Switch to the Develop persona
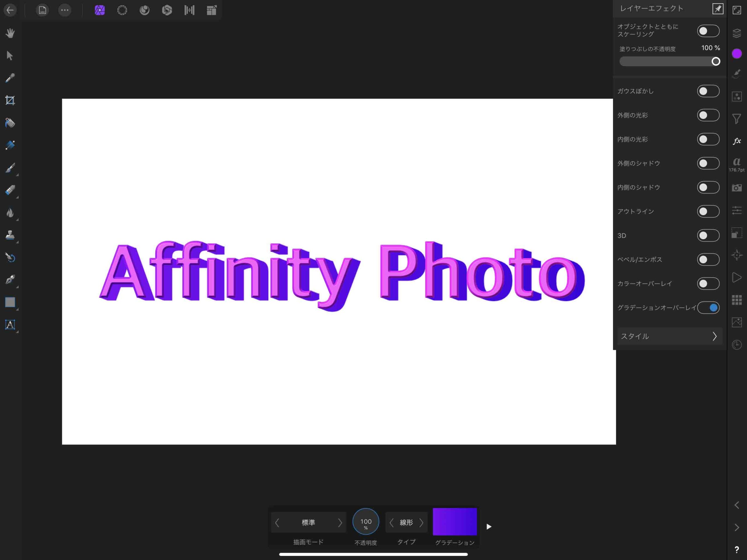The width and height of the screenshot is (747, 560). tap(167, 10)
